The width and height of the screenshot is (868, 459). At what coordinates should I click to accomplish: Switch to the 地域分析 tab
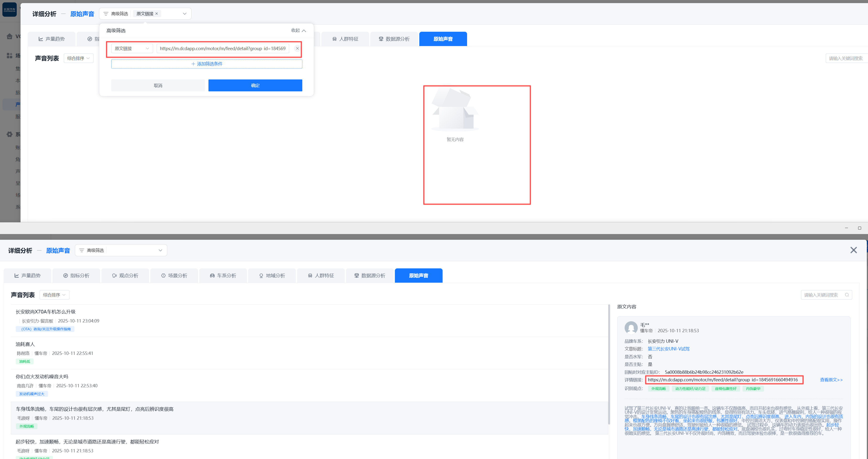[x=272, y=276]
